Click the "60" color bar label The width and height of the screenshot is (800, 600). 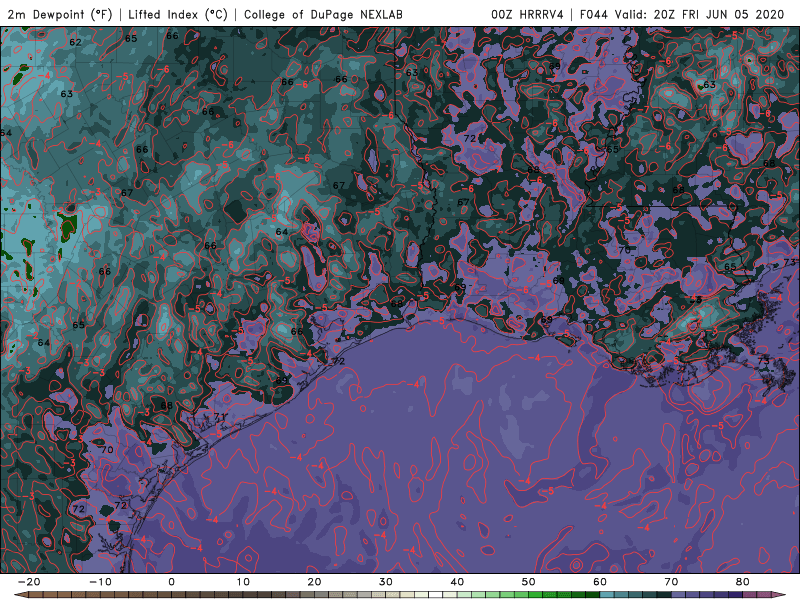tap(600, 582)
